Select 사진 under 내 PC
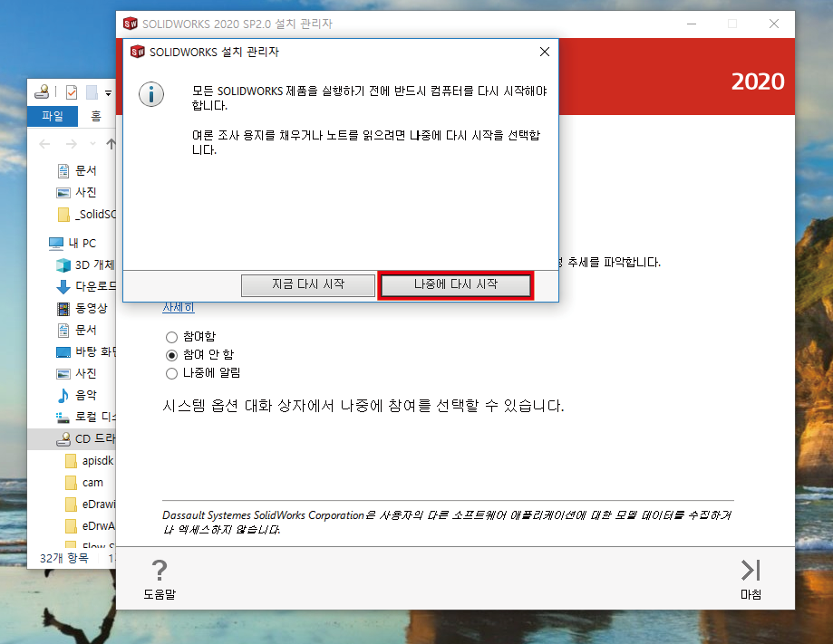The width and height of the screenshot is (833, 644). [77, 374]
